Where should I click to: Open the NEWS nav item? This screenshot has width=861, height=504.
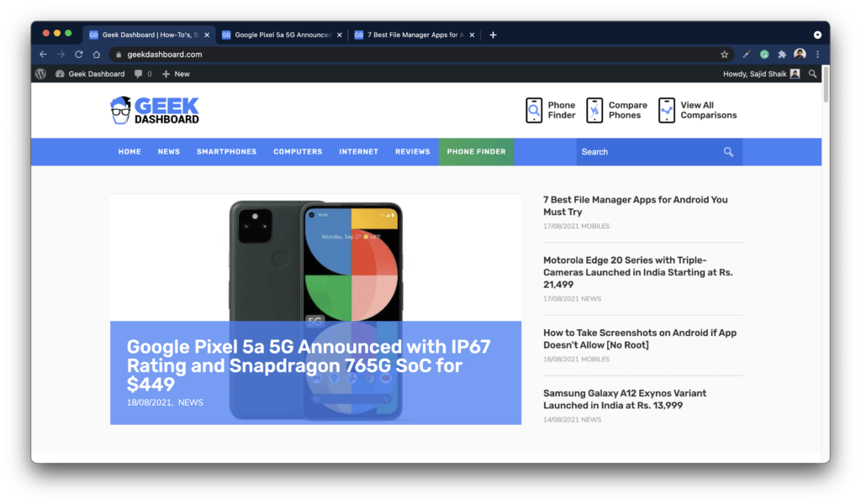click(168, 152)
